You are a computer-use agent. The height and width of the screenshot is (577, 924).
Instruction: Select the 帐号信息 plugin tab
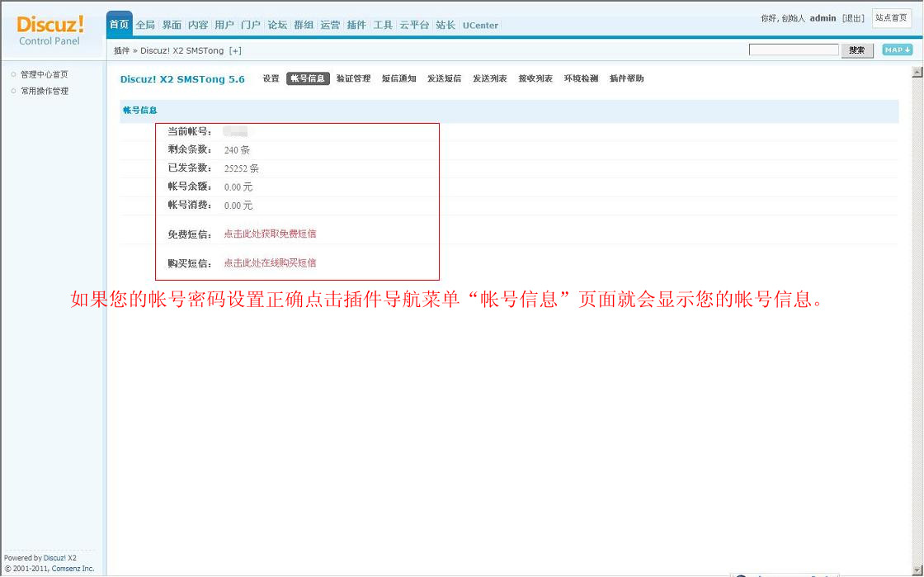(308, 78)
